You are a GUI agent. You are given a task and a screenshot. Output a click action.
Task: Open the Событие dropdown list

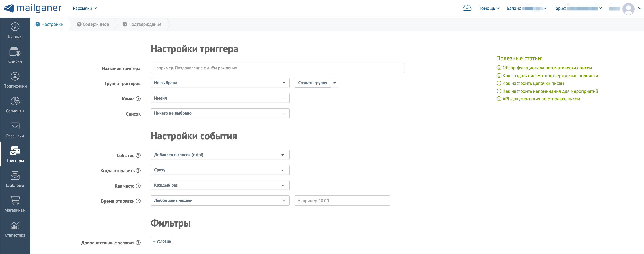[x=220, y=155]
